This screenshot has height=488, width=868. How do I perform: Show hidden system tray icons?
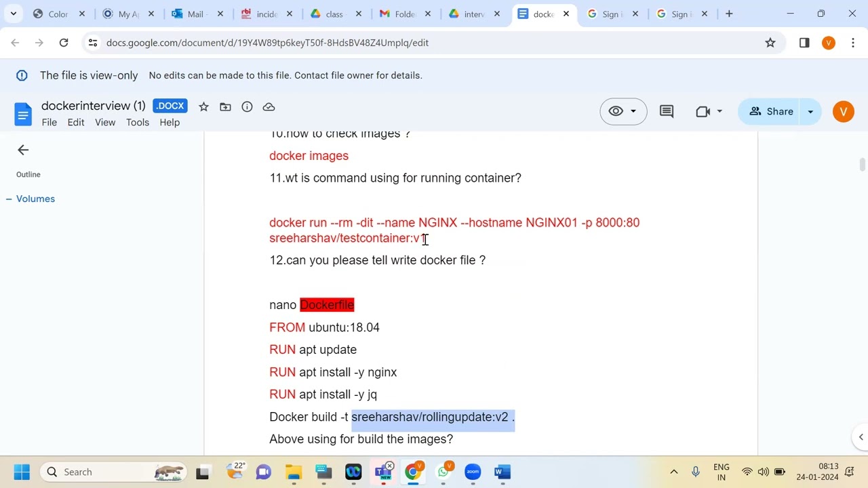coord(673,472)
